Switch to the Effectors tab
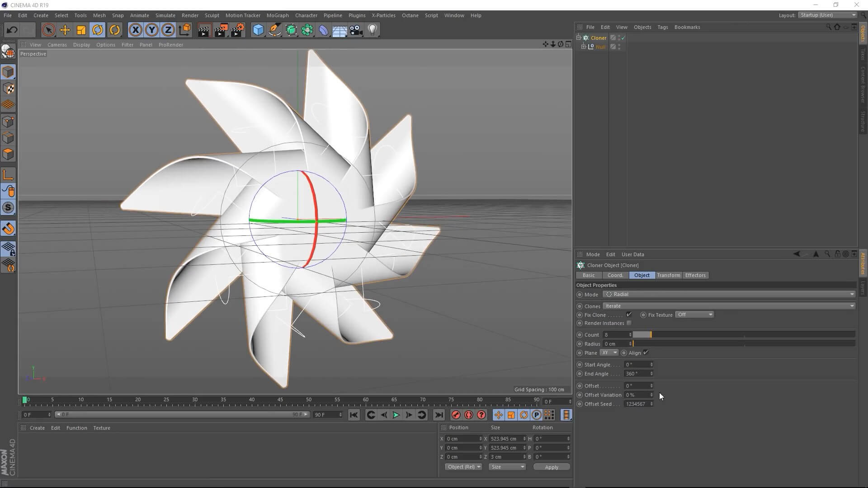 point(695,275)
